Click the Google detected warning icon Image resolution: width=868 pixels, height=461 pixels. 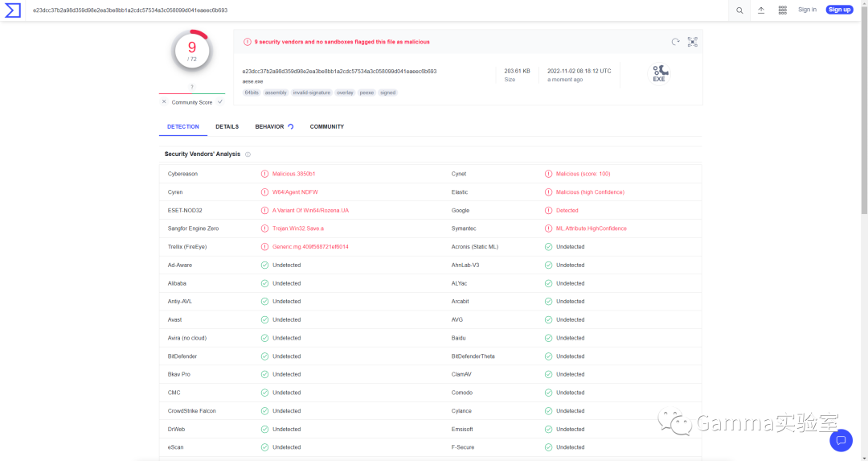point(548,211)
